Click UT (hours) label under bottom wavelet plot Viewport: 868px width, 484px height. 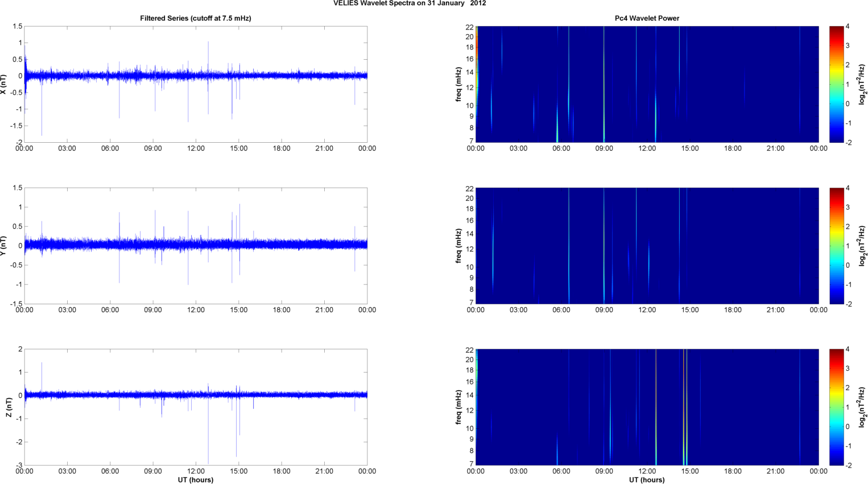pos(647,480)
